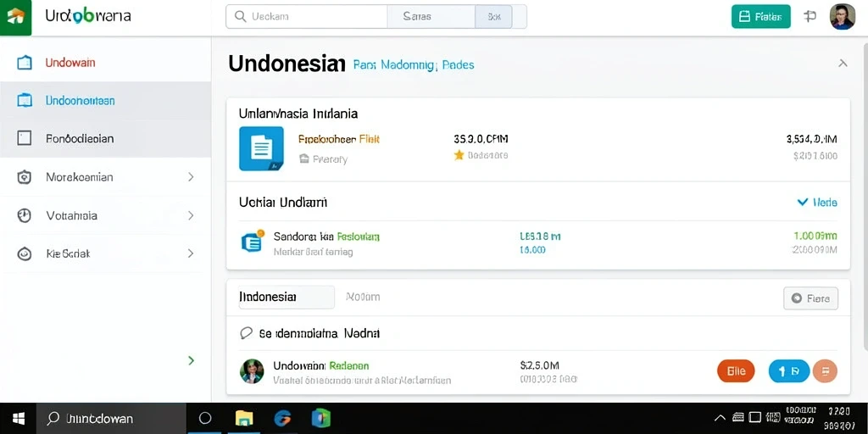This screenshot has width=868, height=434.
Task: Open Bonodiesian sidebar item
Action: [105, 138]
